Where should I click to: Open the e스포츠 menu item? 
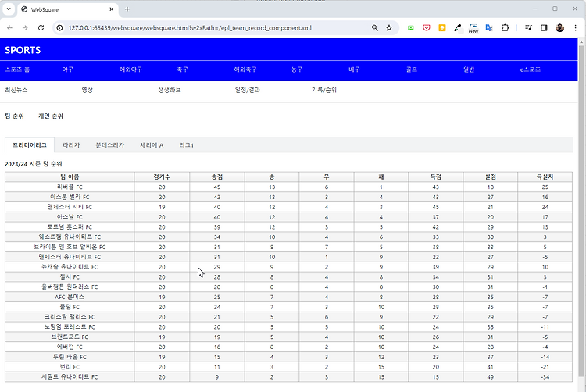click(531, 69)
